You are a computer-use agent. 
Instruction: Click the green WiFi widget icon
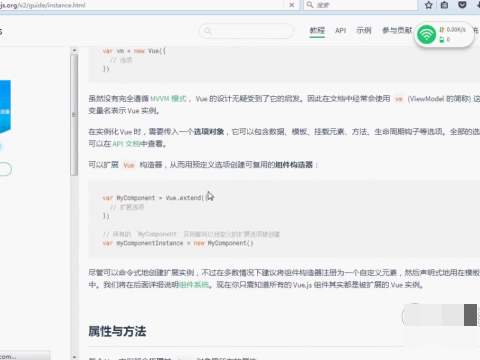click(426, 34)
